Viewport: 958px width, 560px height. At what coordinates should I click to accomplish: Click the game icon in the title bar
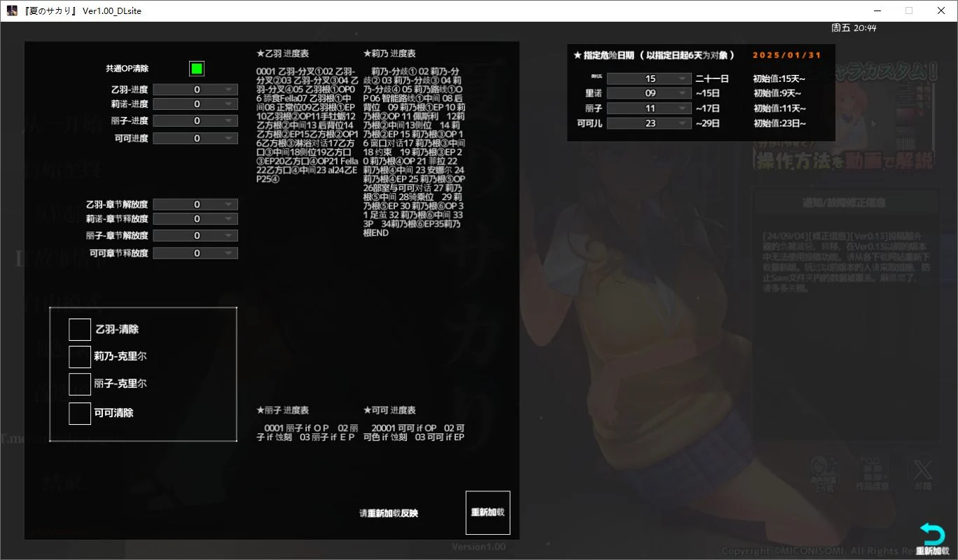11,10
